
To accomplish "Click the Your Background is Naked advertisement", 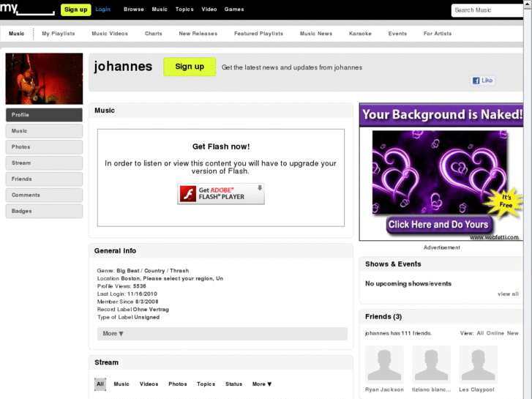I will pos(441,172).
